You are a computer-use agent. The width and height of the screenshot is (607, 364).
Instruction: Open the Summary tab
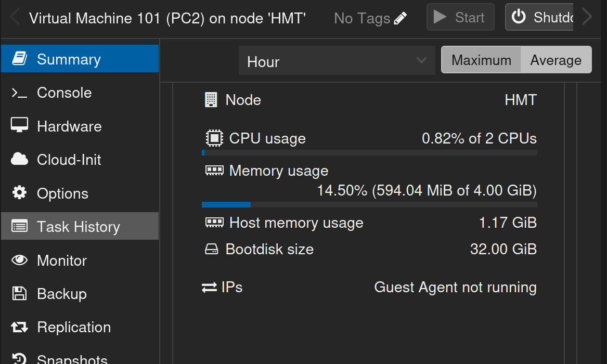80,59
